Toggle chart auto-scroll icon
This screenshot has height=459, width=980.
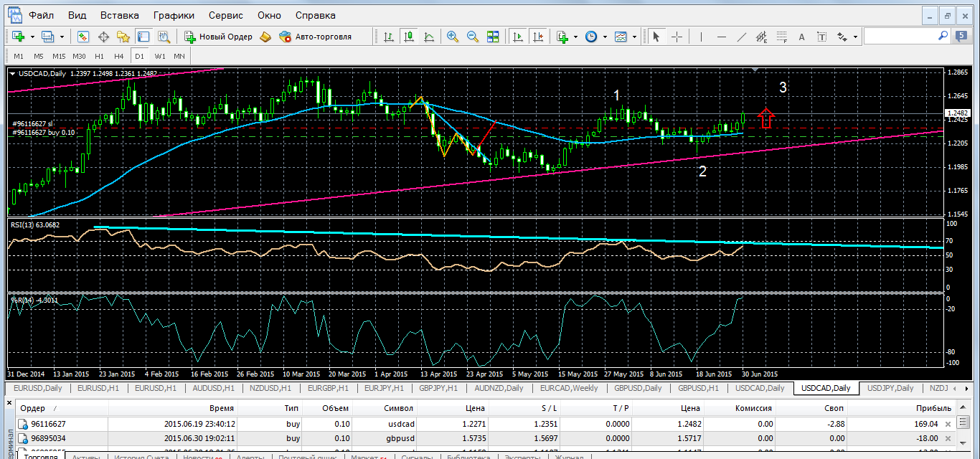517,37
